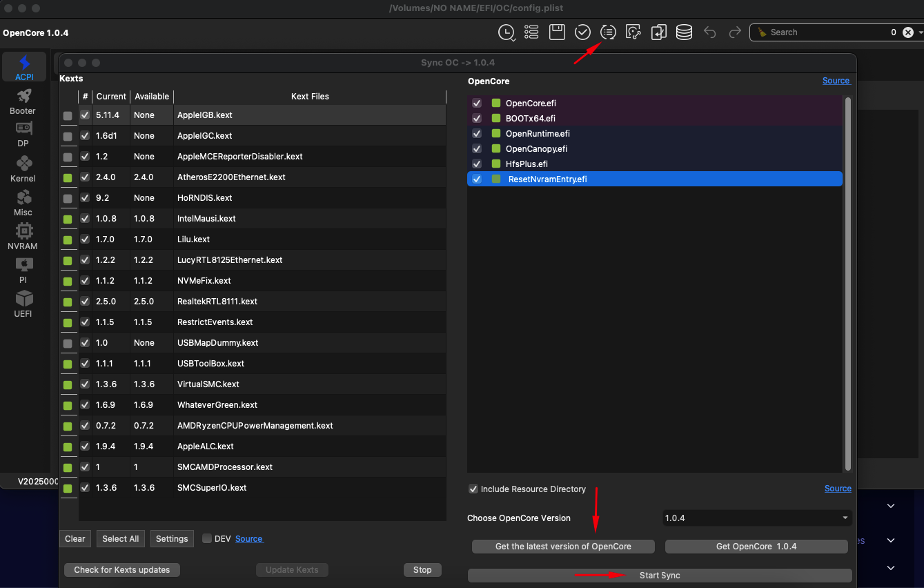
Task: Click the Current column header
Action: [x=111, y=97]
